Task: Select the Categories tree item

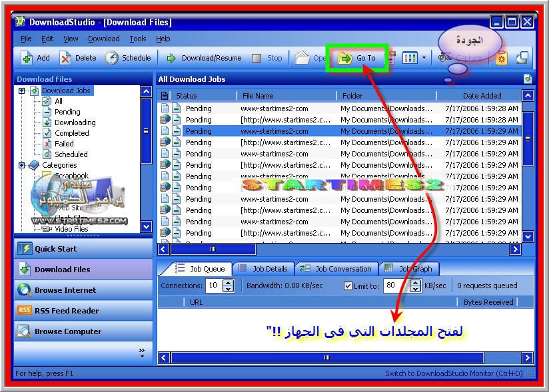Action: [59, 165]
